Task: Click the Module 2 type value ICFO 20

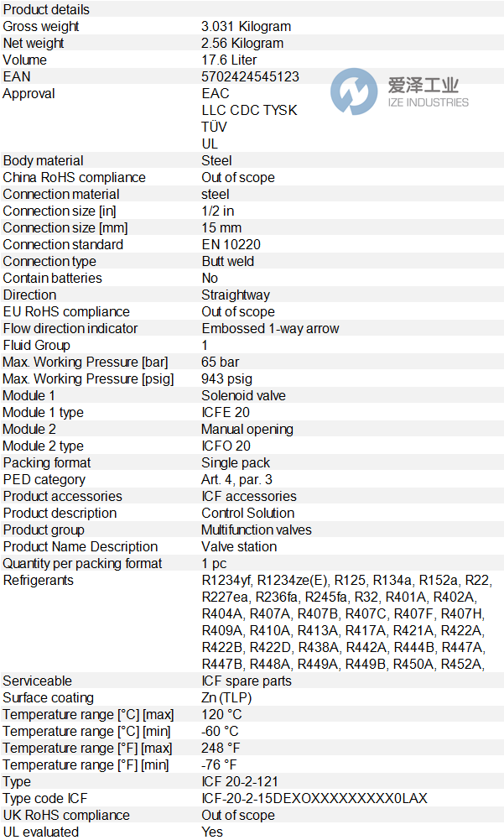Action: pyautogui.click(x=226, y=446)
